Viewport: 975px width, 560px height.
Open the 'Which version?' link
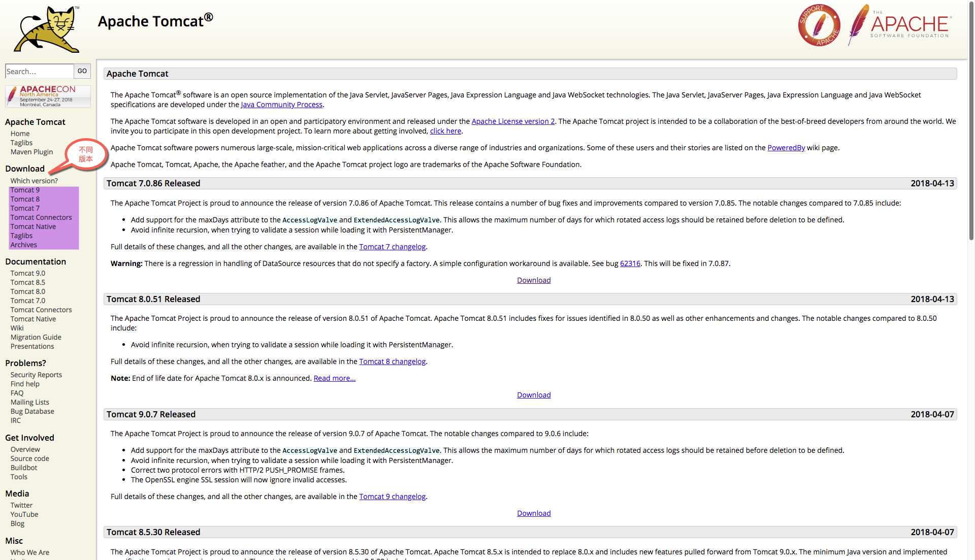34,181
